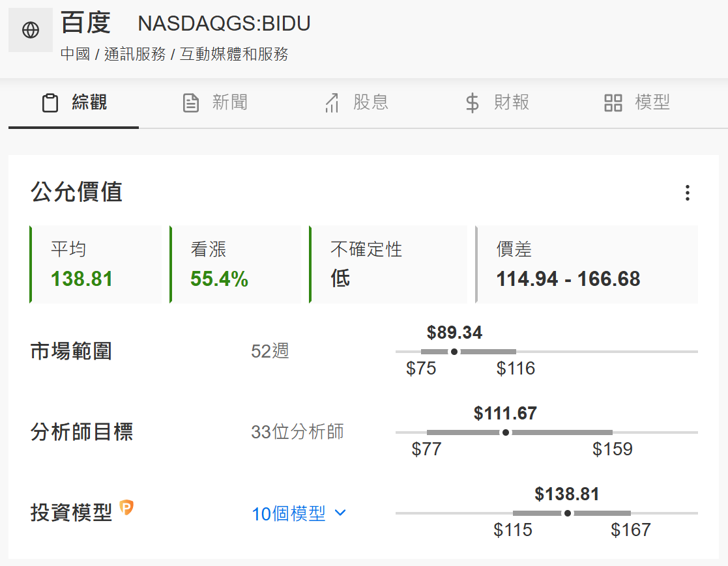Click the orange Pro badge beside 投資模型
This screenshot has height=566, width=728.
(x=126, y=507)
